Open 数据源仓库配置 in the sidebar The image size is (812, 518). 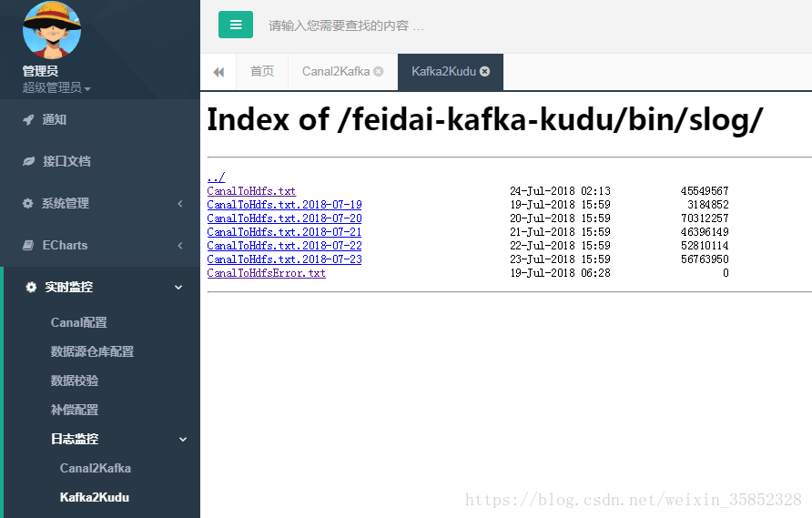(x=92, y=351)
